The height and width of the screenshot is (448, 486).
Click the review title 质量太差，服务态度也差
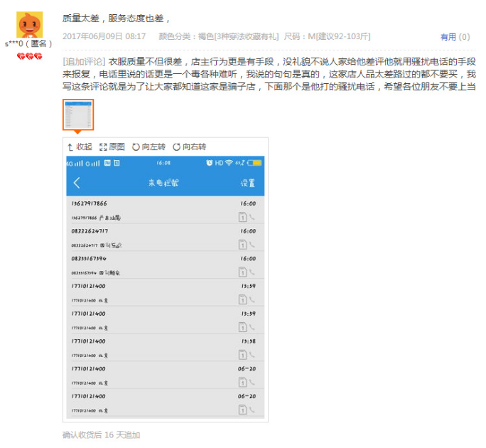[117, 18]
